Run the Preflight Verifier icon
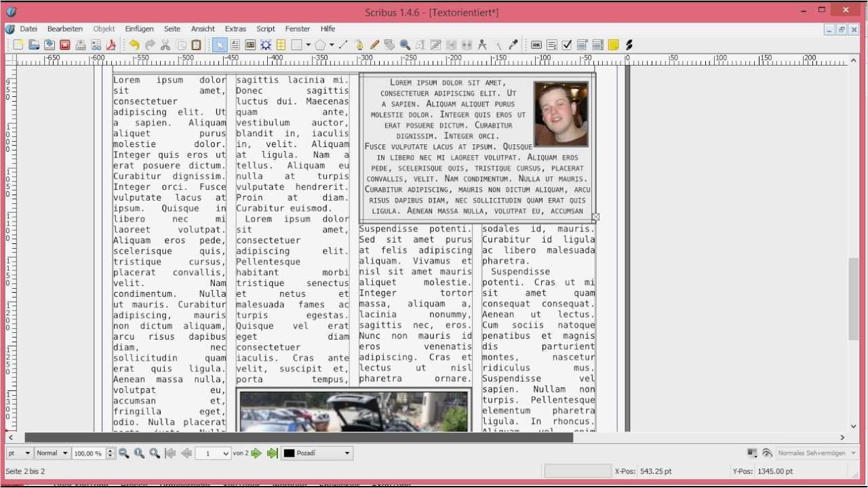Image resolution: width=868 pixels, height=488 pixels. [96, 45]
